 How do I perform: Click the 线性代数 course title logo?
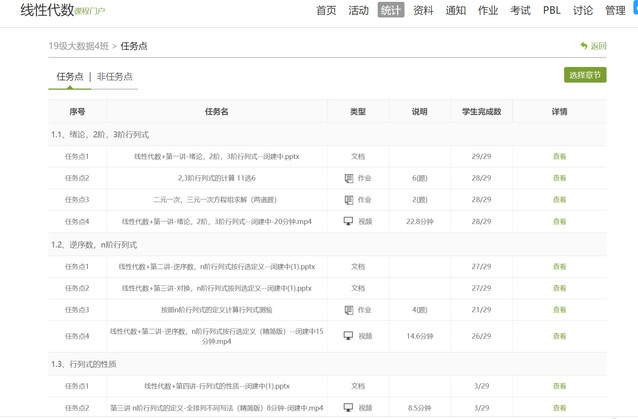point(53,11)
